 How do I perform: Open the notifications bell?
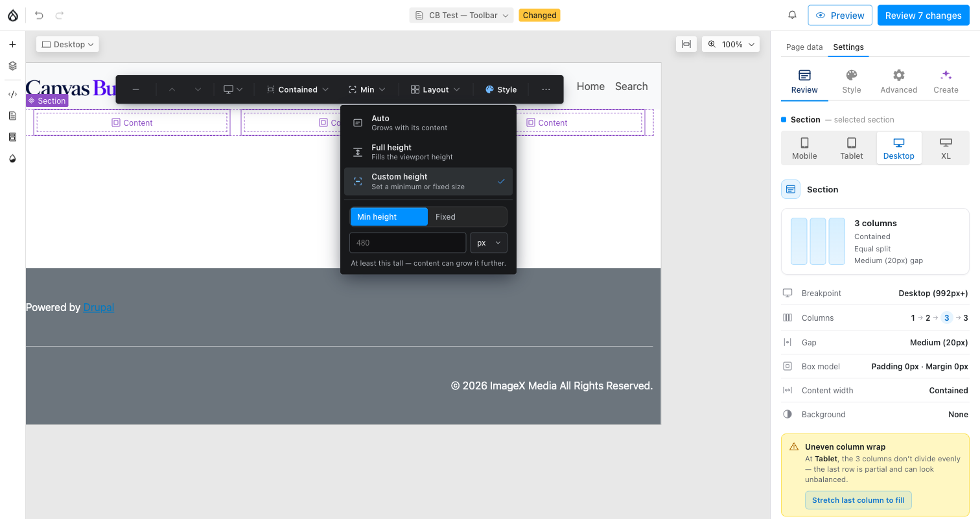coord(792,15)
